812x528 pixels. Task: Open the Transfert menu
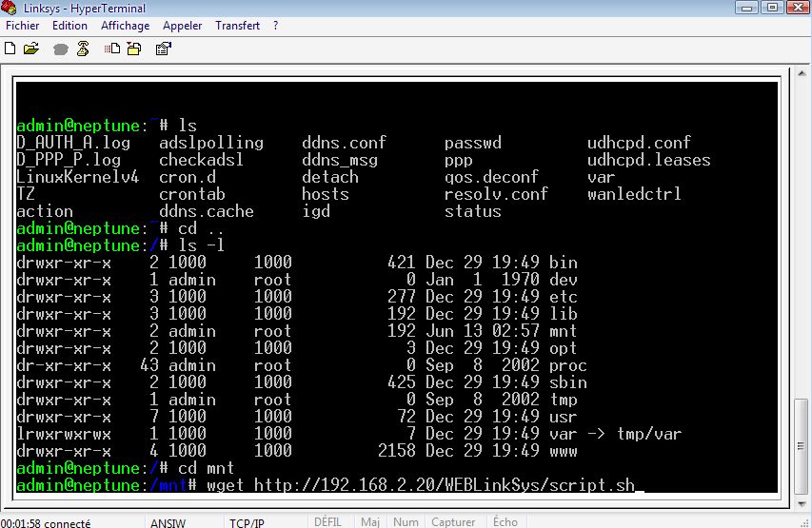click(238, 26)
